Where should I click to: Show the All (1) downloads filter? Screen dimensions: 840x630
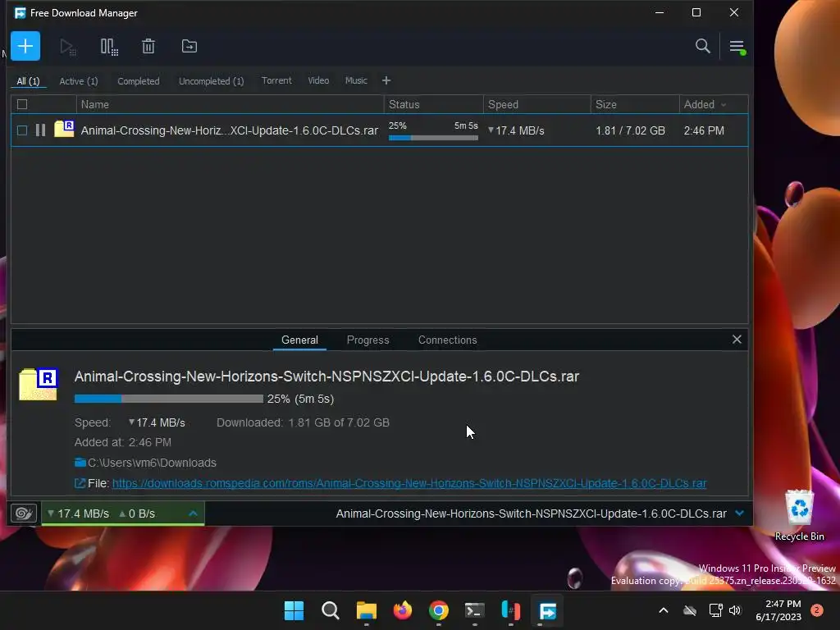point(28,81)
